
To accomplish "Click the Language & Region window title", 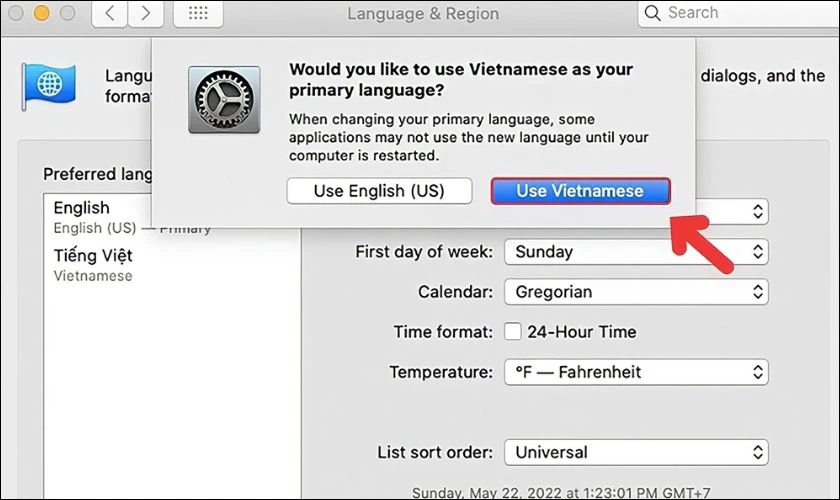I will pyautogui.click(x=423, y=13).
